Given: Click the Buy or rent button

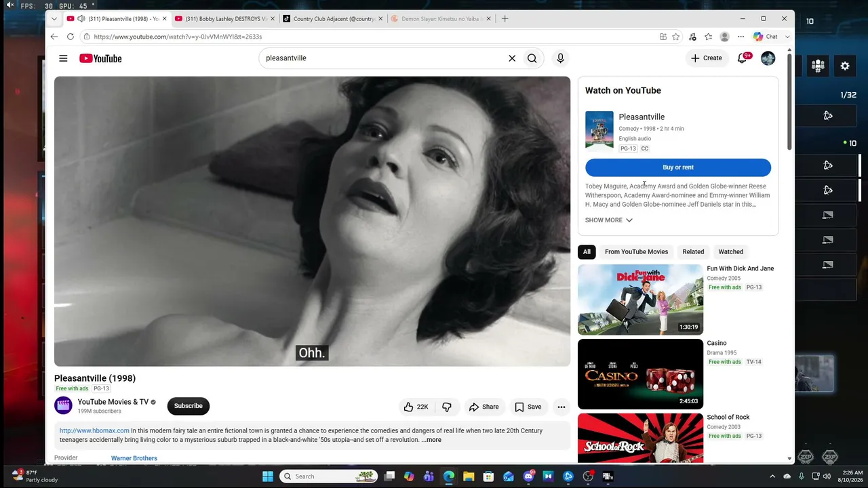Looking at the screenshot, I should [678, 167].
